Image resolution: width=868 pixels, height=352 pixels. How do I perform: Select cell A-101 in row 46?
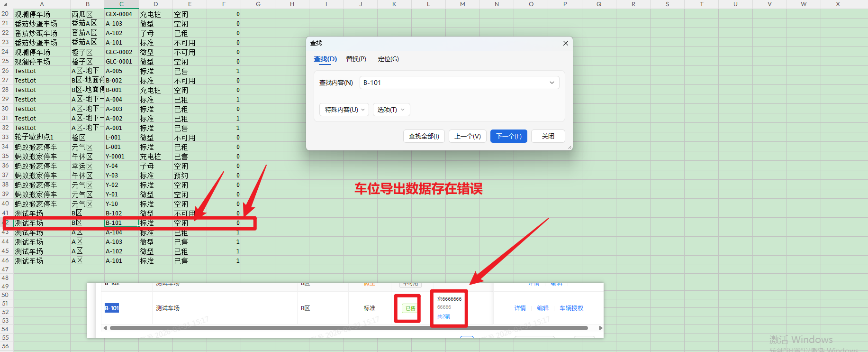121,261
